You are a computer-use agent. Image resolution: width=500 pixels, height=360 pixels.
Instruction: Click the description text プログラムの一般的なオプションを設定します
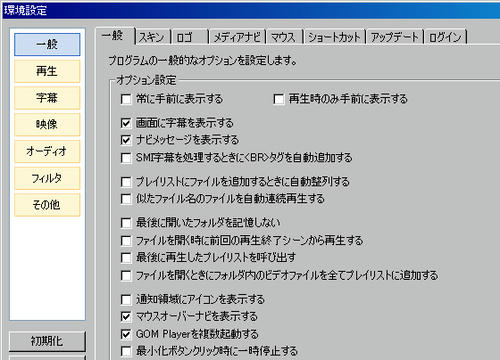(x=202, y=61)
